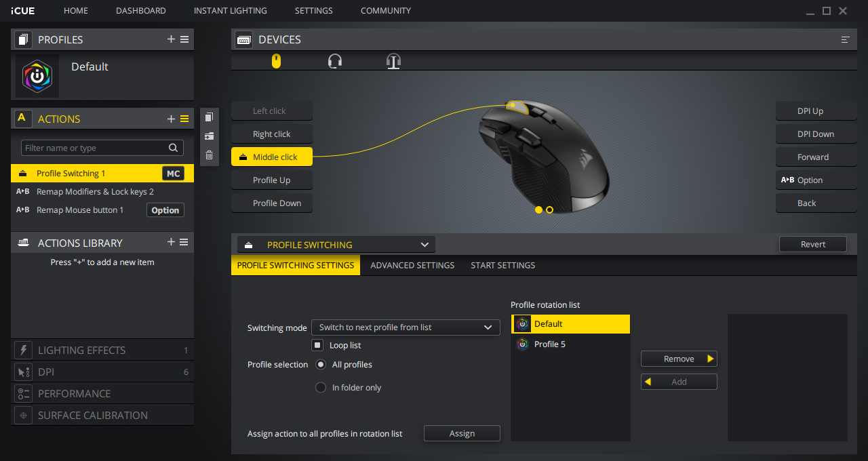Open the Home menu
The width and height of the screenshot is (868, 461).
coord(76,11)
